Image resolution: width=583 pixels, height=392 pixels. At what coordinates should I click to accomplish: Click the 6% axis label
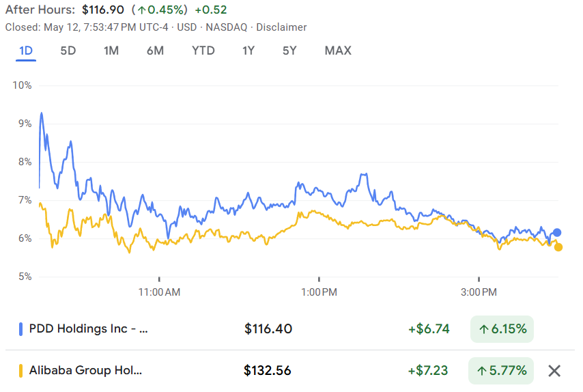(25, 238)
